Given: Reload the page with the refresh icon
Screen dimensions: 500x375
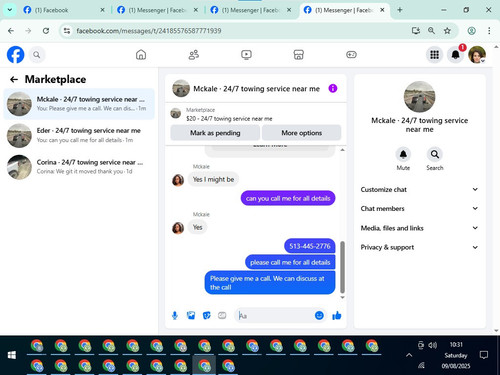Looking at the screenshot, I should 46,31.
